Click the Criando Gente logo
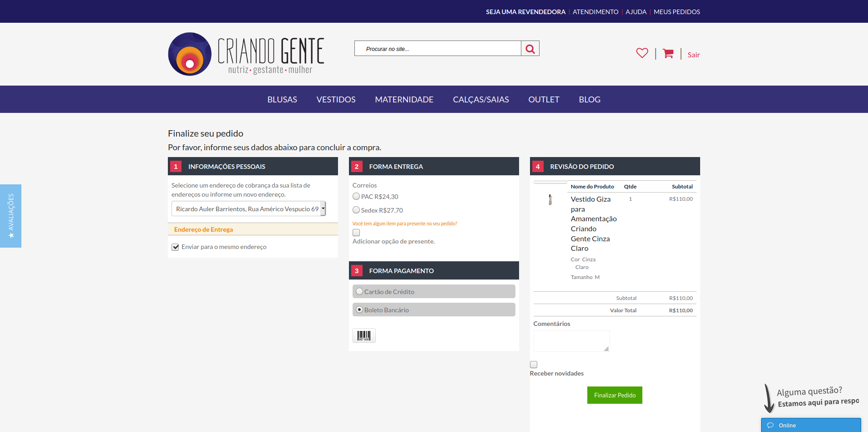Image resolution: width=868 pixels, height=432 pixels. click(246, 54)
